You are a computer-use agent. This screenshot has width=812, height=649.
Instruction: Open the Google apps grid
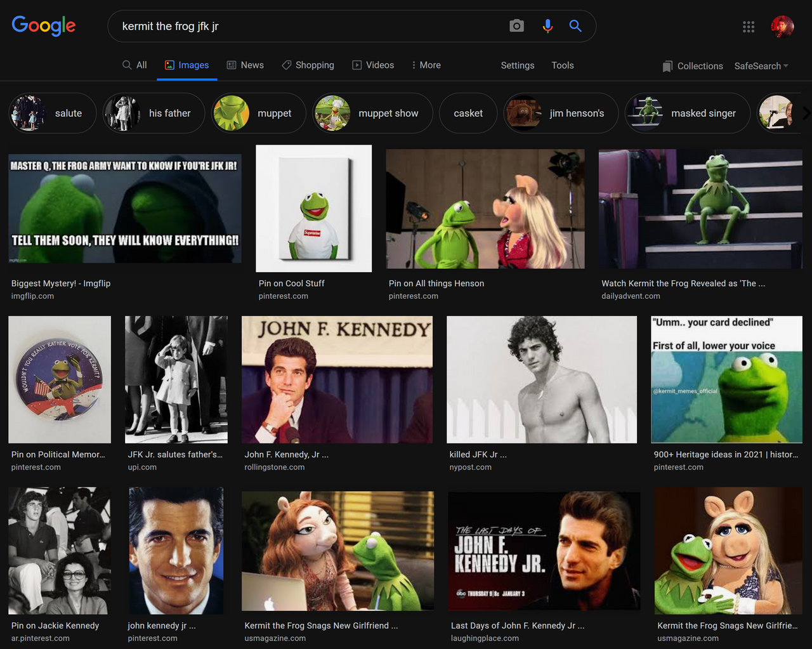tap(749, 27)
